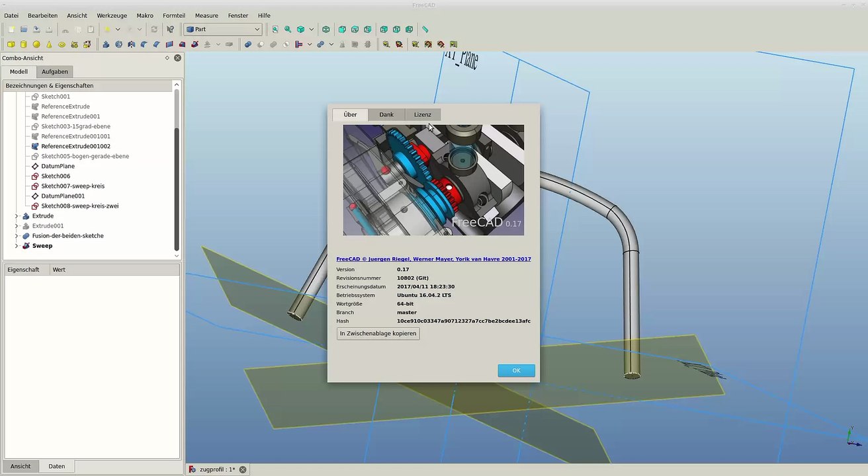Click the Refresh recompute toolbar icon
This screenshot has height=476, width=868.
click(154, 29)
